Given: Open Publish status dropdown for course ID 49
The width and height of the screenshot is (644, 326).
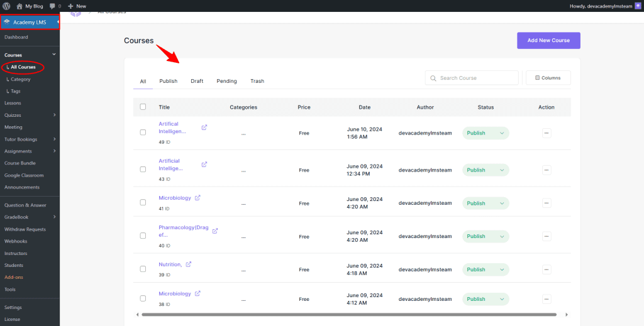Looking at the screenshot, I should click(486, 133).
